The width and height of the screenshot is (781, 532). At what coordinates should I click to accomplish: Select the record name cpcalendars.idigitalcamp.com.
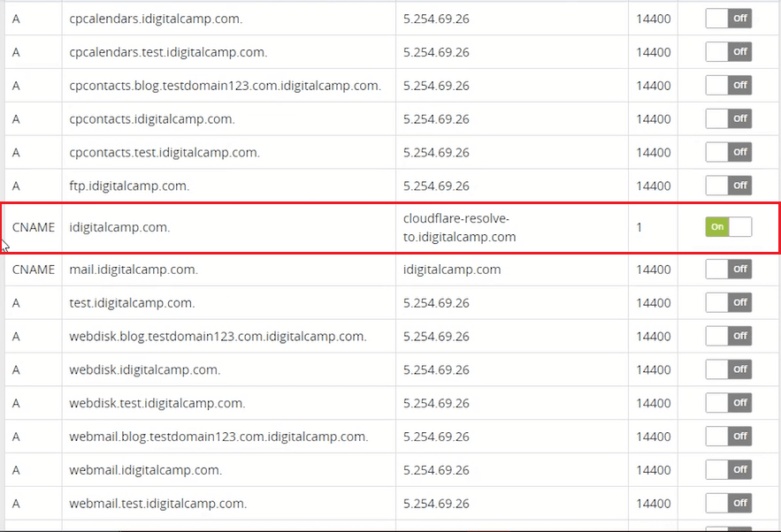(x=156, y=19)
